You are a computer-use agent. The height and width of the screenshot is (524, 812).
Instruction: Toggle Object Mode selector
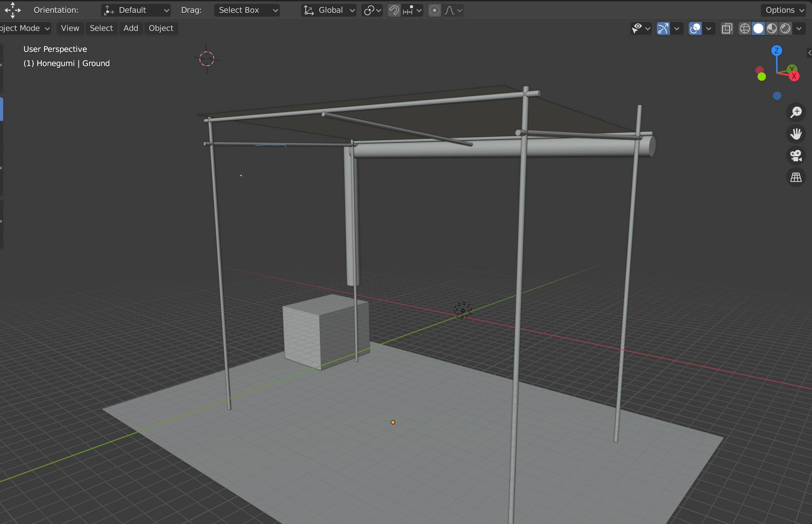click(24, 28)
